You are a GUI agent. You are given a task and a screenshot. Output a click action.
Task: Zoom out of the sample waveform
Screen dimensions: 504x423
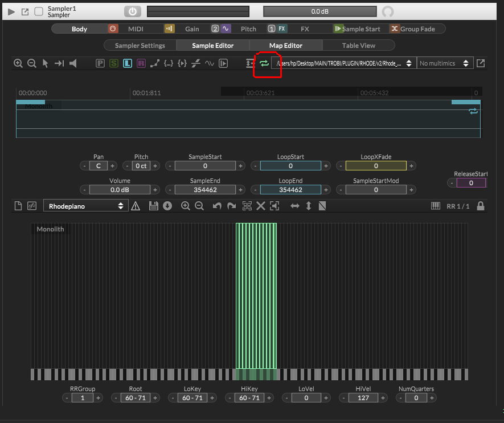tap(32, 63)
